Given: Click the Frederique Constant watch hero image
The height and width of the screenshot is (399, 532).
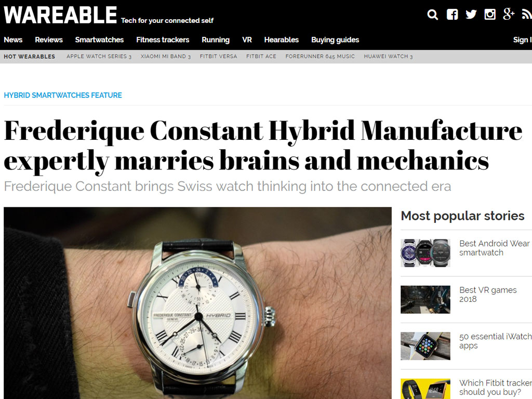Looking at the screenshot, I should [x=197, y=303].
